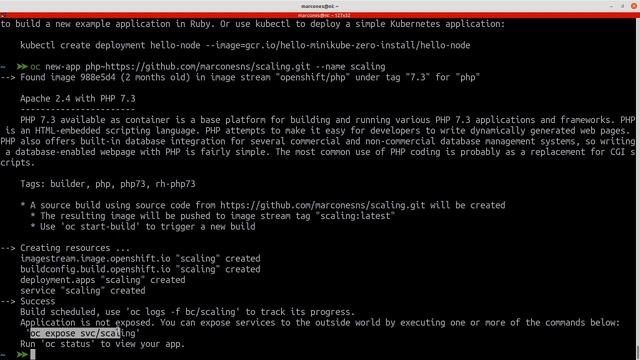Click 'oc logs -f bc/scaling' text

pos(182,312)
